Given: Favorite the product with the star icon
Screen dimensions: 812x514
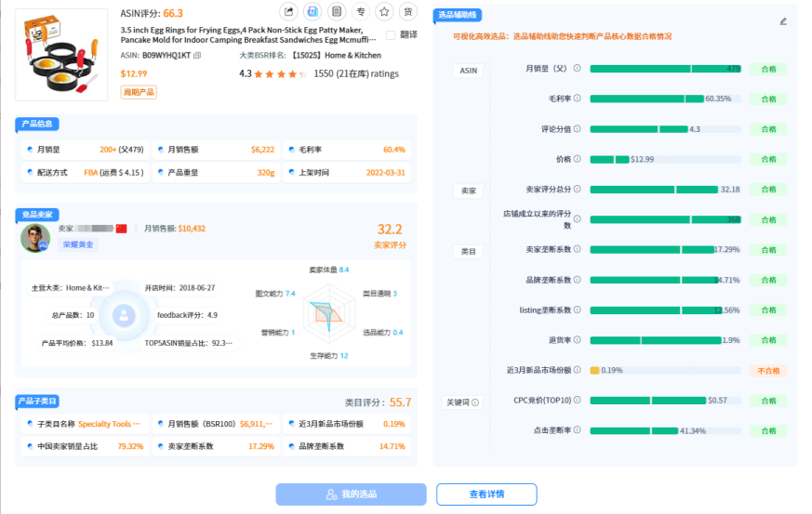Looking at the screenshot, I should [x=384, y=12].
